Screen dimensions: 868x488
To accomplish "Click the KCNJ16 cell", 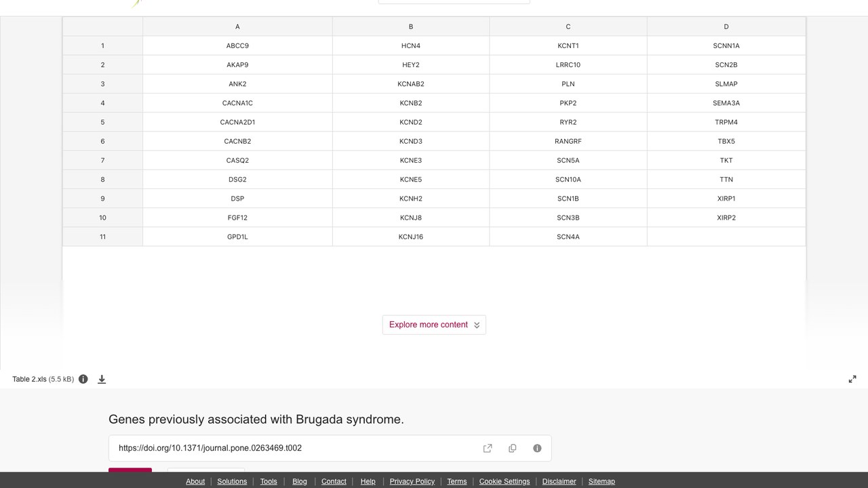I will 411,237.
